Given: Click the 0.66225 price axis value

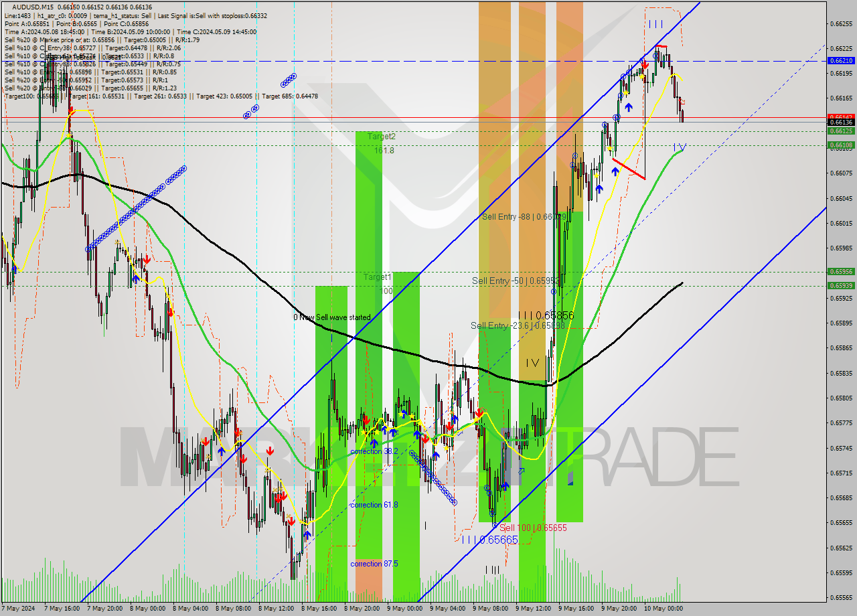Looking at the screenshot, I should [x=841, y=48].
